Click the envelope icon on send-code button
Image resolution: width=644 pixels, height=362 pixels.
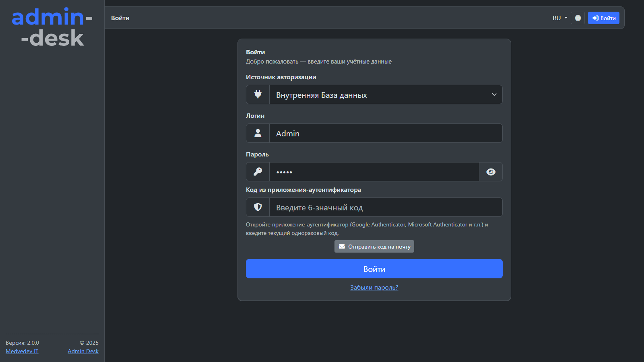pyautogui.click(x=342, y=247)
